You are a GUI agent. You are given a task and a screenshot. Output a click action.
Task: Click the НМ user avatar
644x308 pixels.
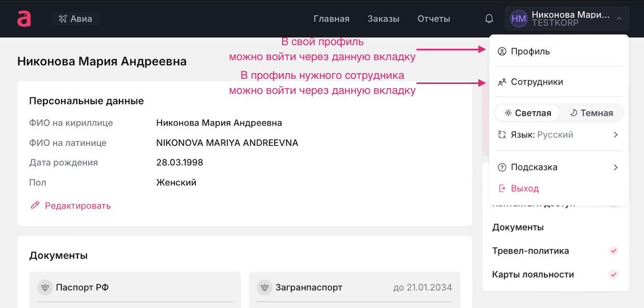(x=519, y=19)
